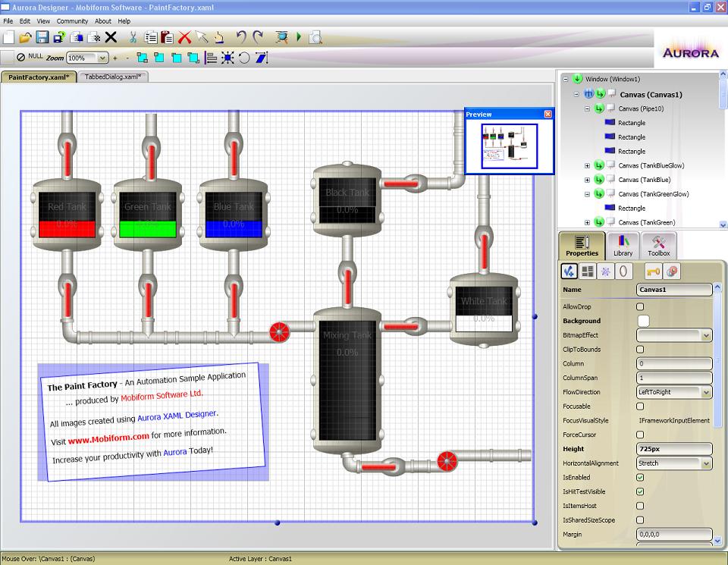This screenshot has width=728, height=565.
Task: Uncheck the IsEnabled checkbox
Action: 640,477
